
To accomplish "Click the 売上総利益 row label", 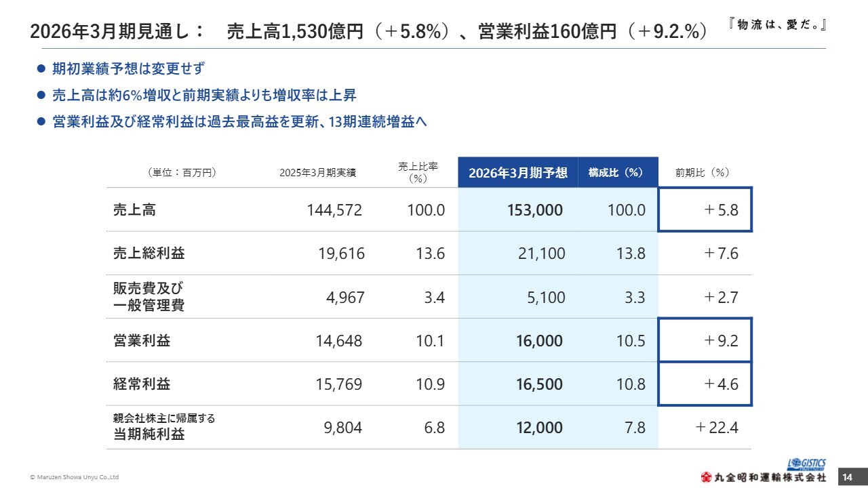I will click(149, 253).
